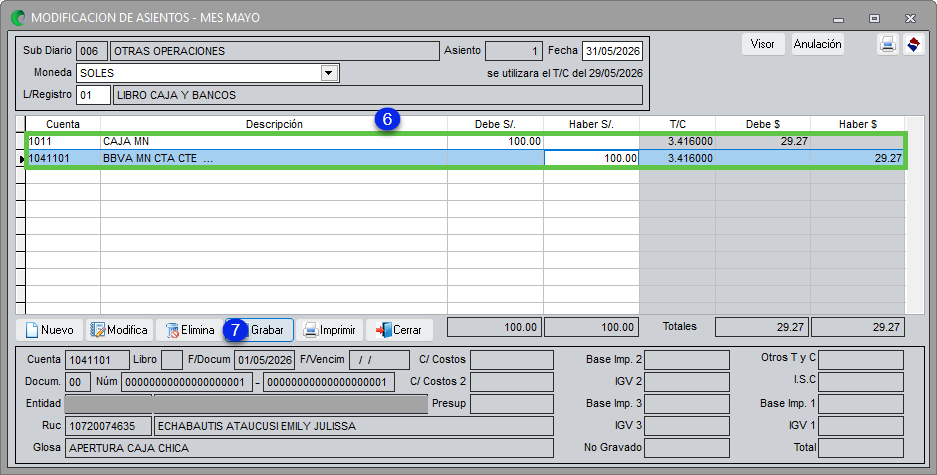Screen dimensions: 937x475
Task: Click the T/C 3.416000 cell in CAJA MN row
Action: (x=677, y=142)
